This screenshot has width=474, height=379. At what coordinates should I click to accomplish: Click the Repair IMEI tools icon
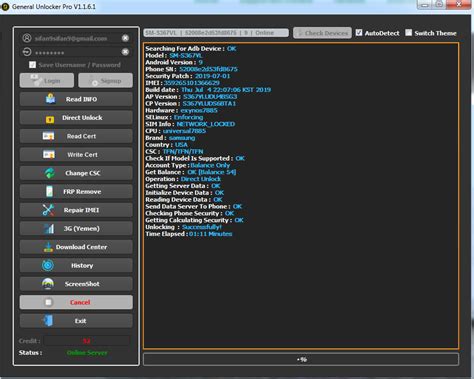pos(48,210)
